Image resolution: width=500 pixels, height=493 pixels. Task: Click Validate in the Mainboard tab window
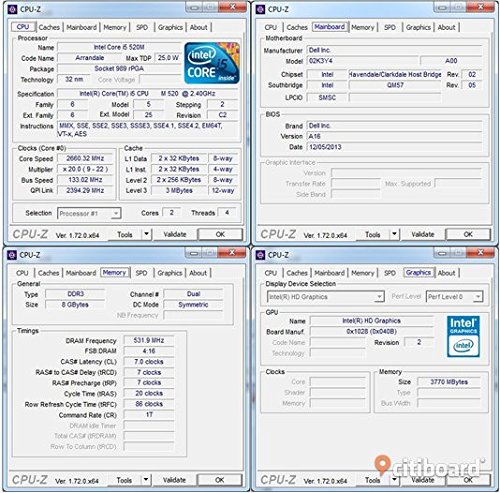[423, 234]
